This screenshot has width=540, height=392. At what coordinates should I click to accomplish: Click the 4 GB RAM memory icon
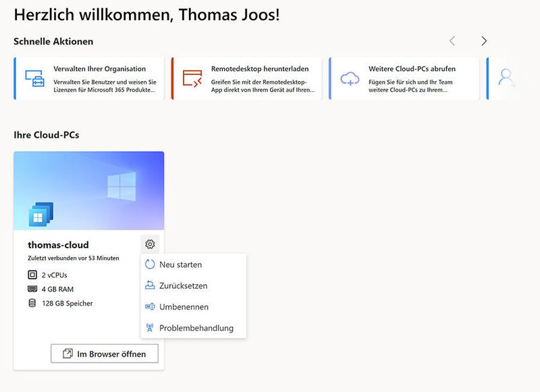coord(31,289)
